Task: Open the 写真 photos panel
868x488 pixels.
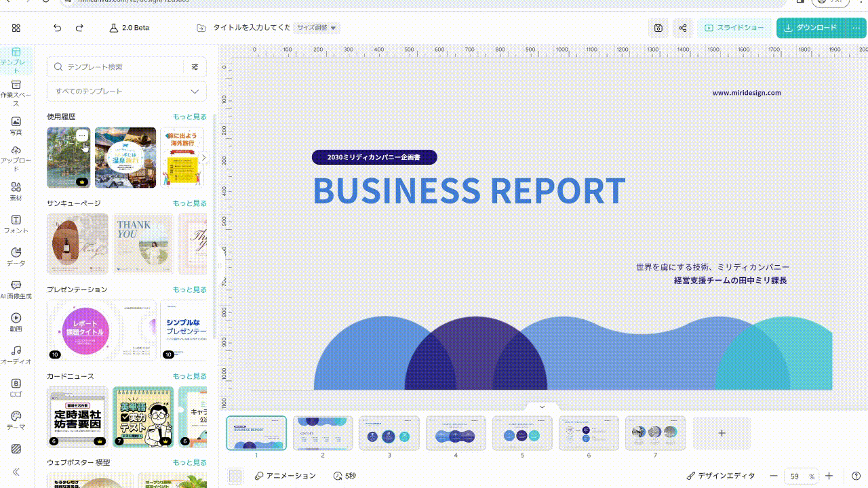Action: coord(16,126)
